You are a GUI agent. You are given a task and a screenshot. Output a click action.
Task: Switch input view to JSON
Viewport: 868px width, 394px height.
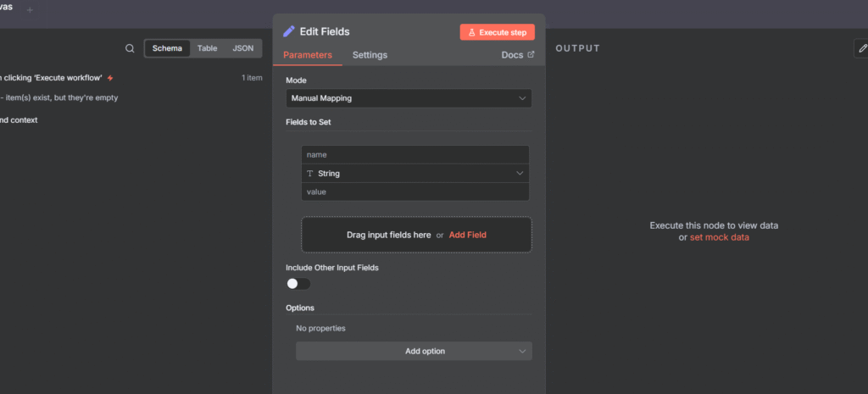[x=242, y=48]
